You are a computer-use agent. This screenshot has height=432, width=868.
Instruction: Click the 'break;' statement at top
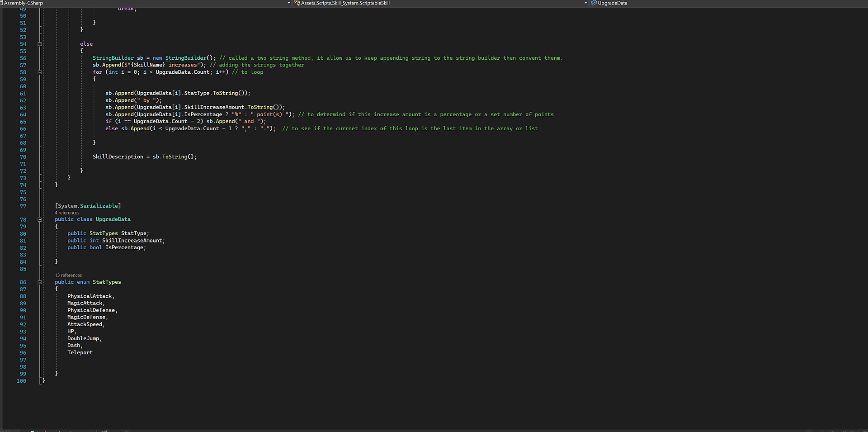pos(127,9)
